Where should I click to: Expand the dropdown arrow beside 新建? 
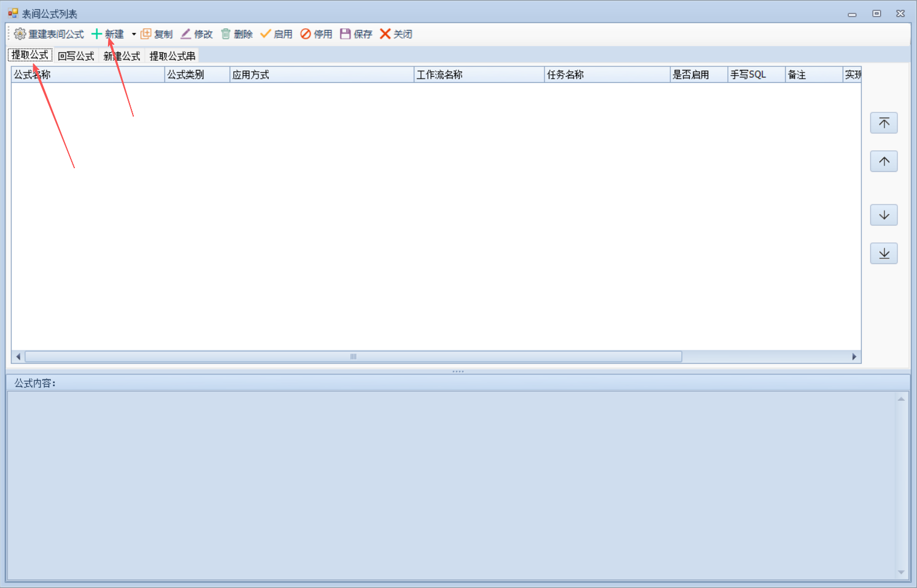point(134,34)
